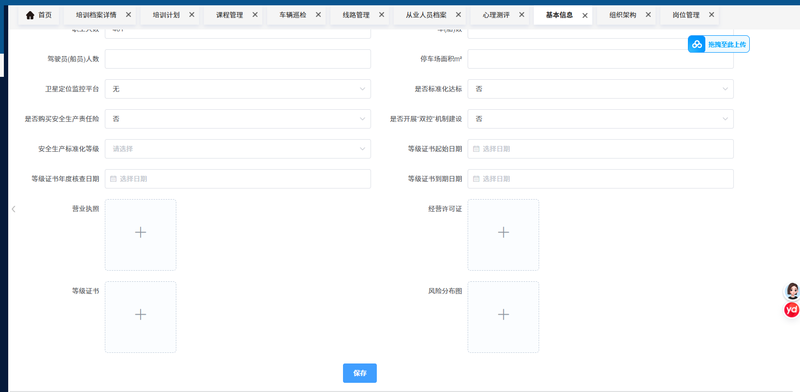Open the 是否开展双控机制建设 dropdown
This screenshot has height=392, width=800.
tap(601, 119)
